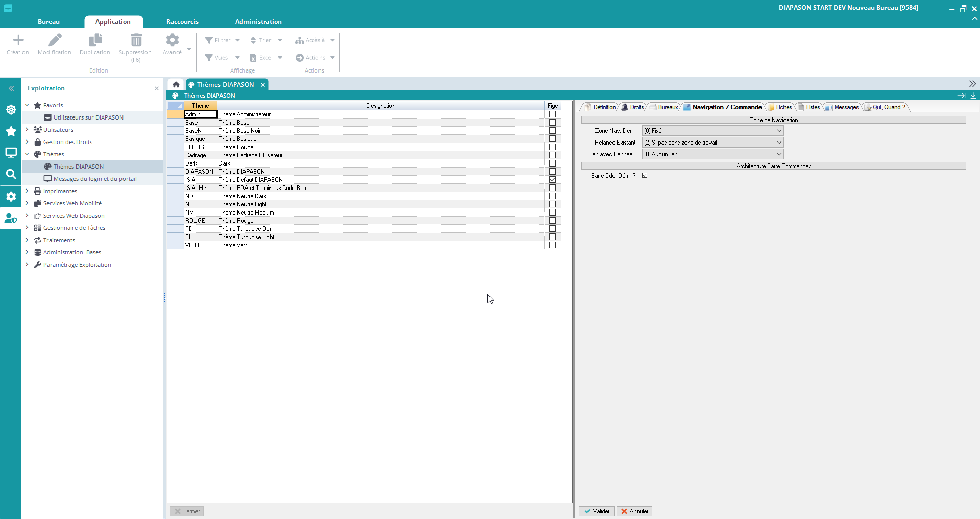Collapse the left sidebar with double-chevron

11,88
